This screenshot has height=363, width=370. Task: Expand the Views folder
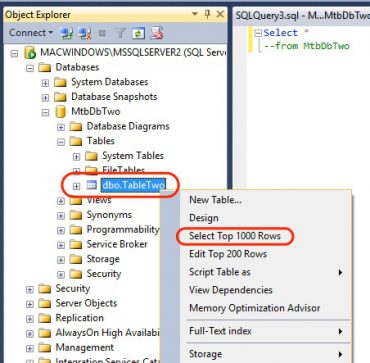61,201
